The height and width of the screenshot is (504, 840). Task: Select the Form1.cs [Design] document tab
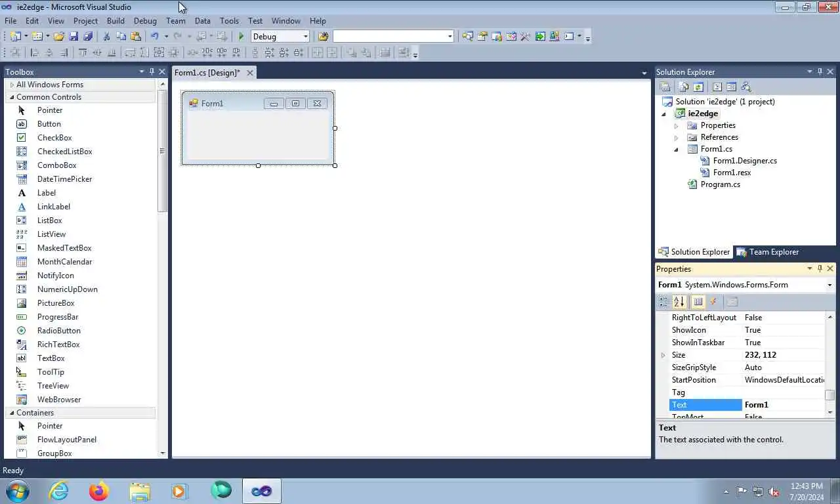pyautogui.click(x=207, y=73)
